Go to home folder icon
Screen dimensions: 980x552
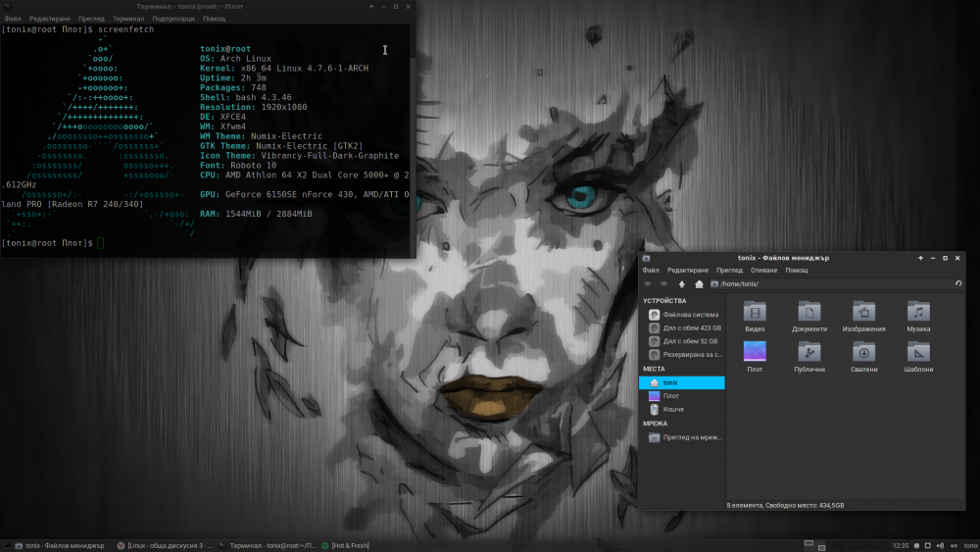point(699,283)
